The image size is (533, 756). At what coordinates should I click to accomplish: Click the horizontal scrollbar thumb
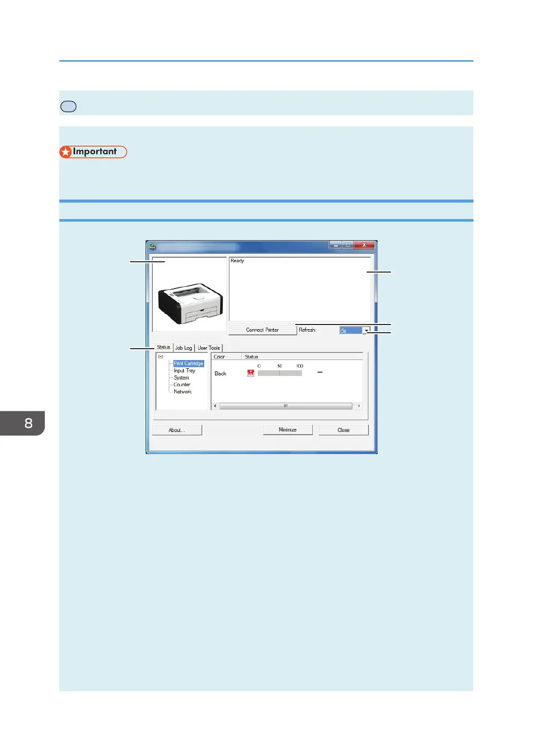pos(286,406)
